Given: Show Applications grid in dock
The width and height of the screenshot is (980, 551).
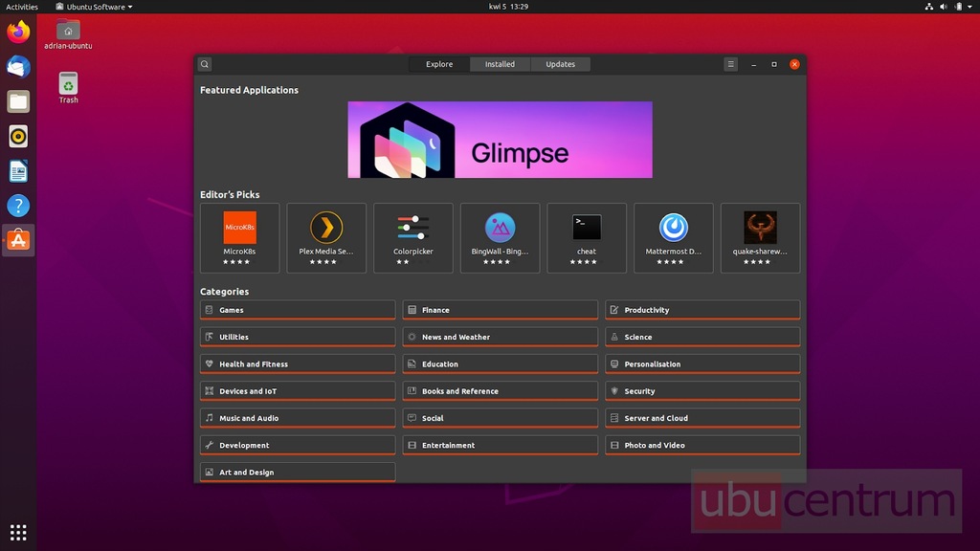Looking at the screenshot, I should [x=18, y=532].
